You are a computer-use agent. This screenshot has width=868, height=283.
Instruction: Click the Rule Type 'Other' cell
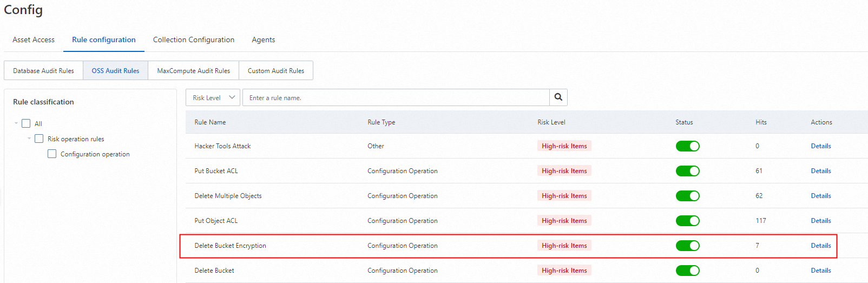pyautogui.click(x=376, y=146)
